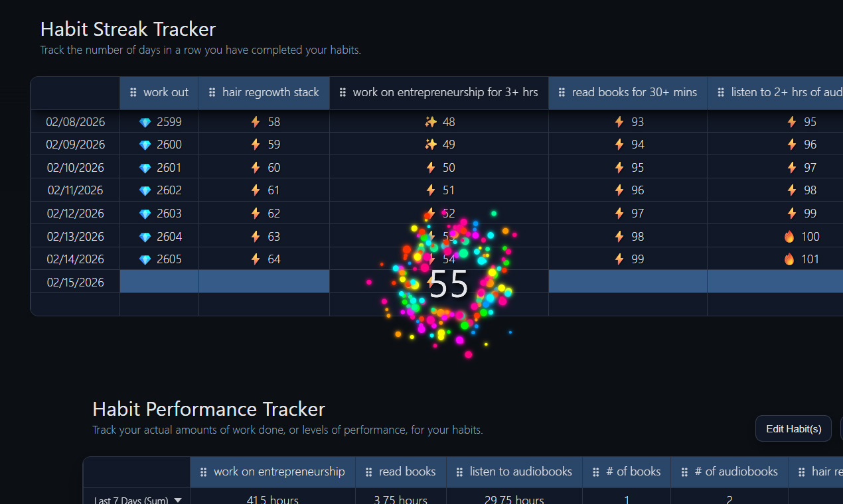Click the lightning icon beside 64

[256, 259]
